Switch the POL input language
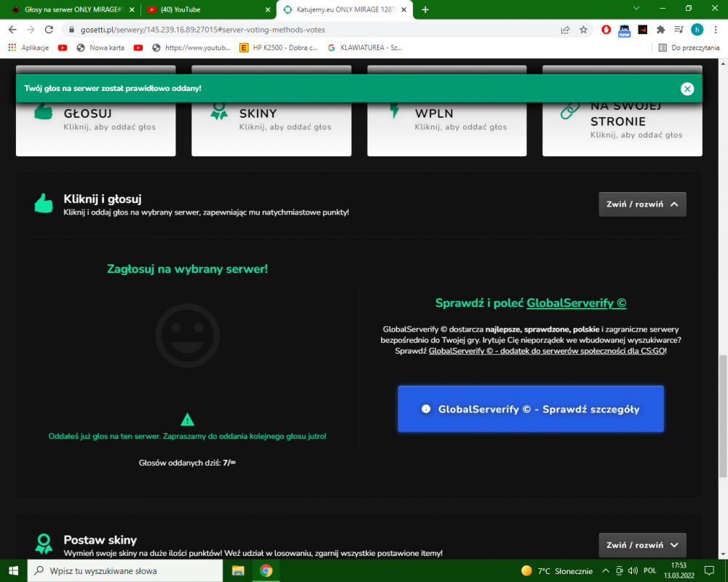The image size is (728, 582). [x=650, y=571]
